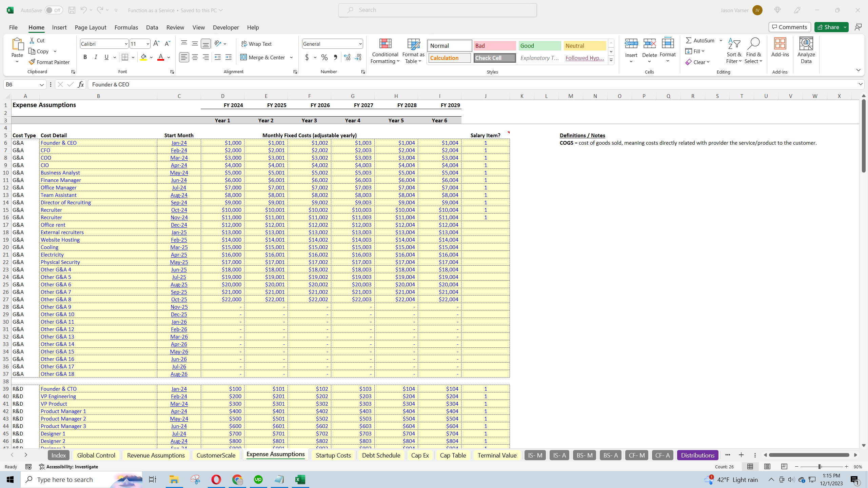Image resolution: width=868 pixels, height=488 pixels.
Task: Open the Find & Select tool
Action: click(x=753, y=51)
